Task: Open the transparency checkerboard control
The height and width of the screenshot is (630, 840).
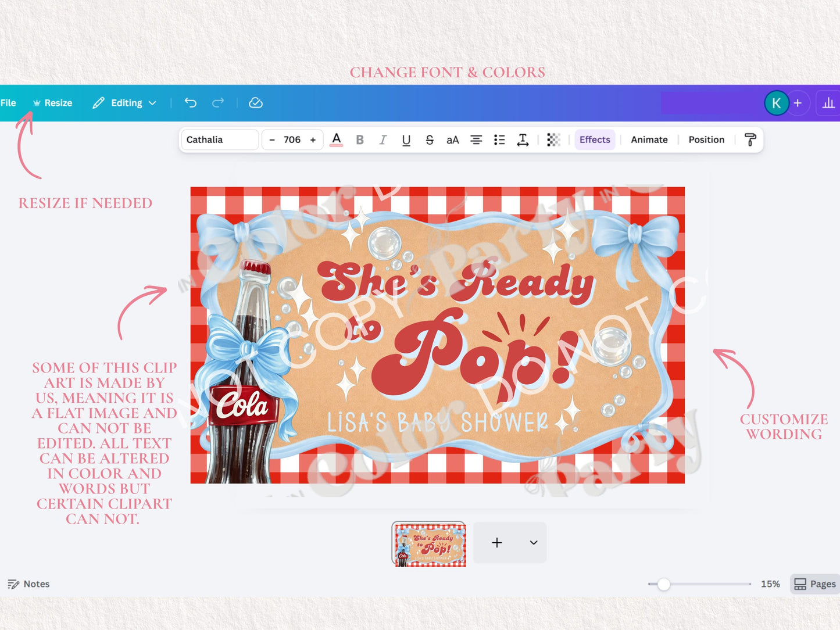Action: pos(553,139)
